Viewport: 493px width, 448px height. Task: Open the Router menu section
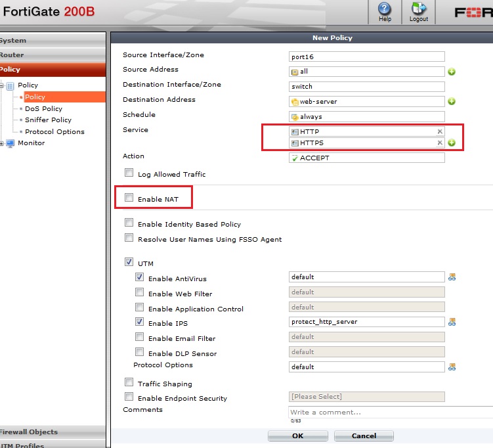[53, 55]
